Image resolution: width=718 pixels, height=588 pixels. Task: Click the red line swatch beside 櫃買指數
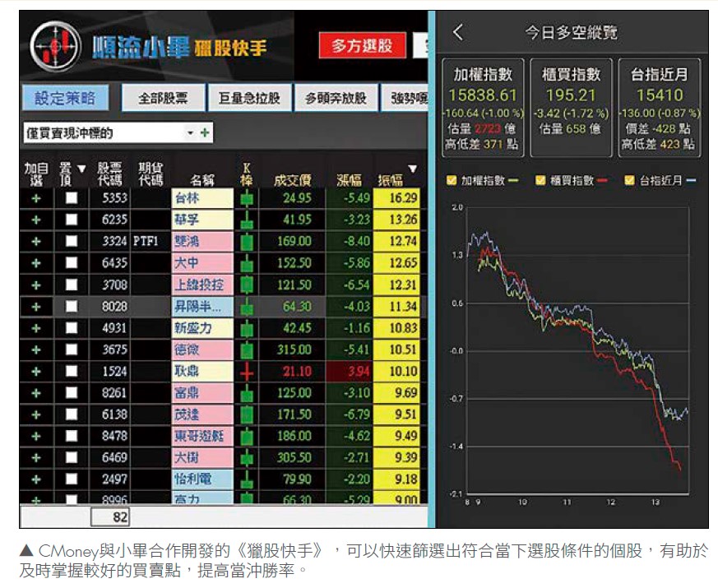[602, 180]
